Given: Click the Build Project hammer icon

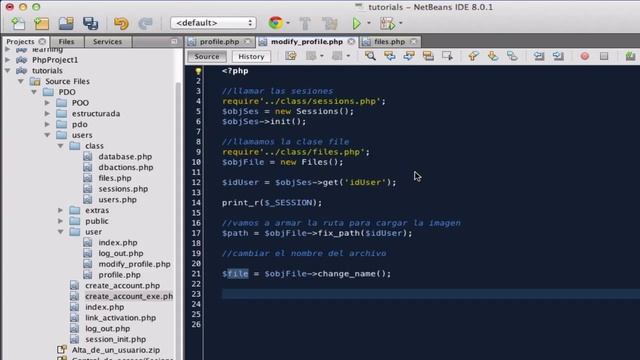Looking at the screenshot, I should pos(305,23).
